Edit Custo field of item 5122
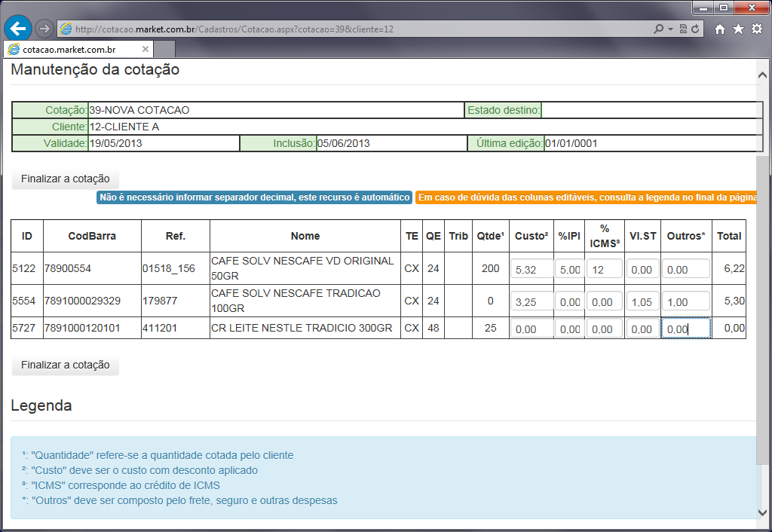 [x=532, y=269]
